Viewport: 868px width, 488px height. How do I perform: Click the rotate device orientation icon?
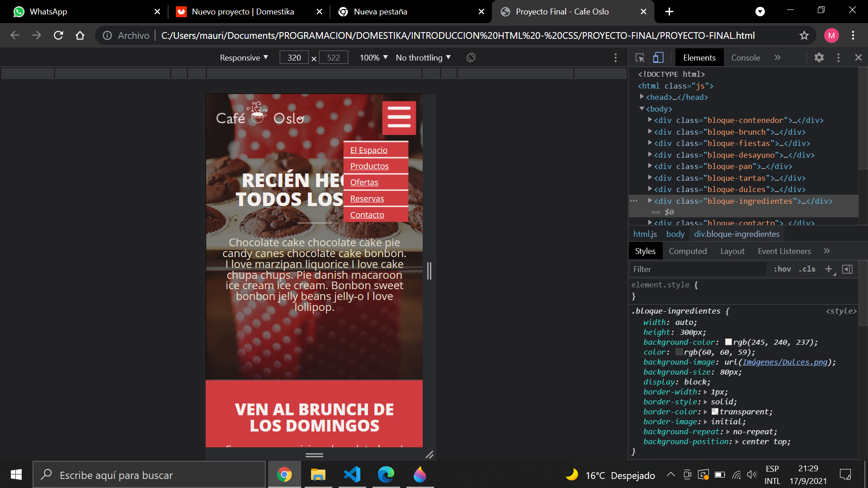pyautogui.click(x=471, y=58)
